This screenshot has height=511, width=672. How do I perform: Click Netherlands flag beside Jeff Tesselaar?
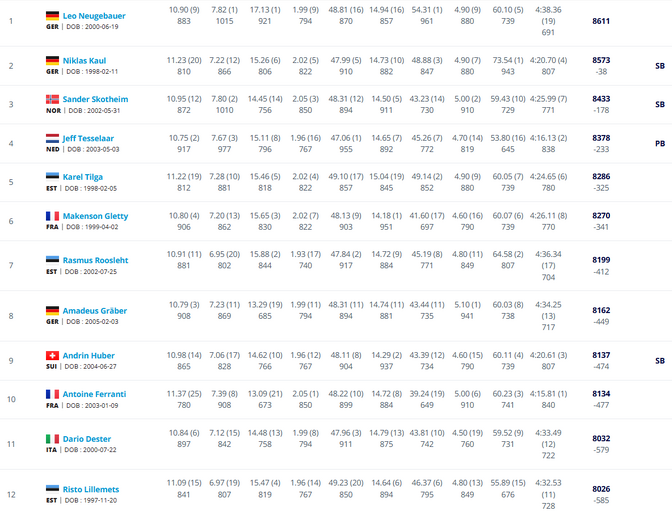pyautogui.click(x=52, y=138)
